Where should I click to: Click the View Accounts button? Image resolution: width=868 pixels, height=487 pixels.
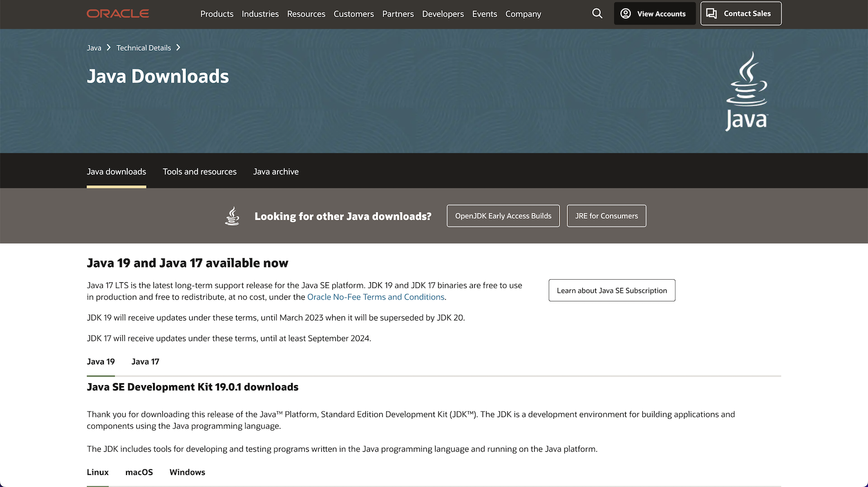pos(654,13)
